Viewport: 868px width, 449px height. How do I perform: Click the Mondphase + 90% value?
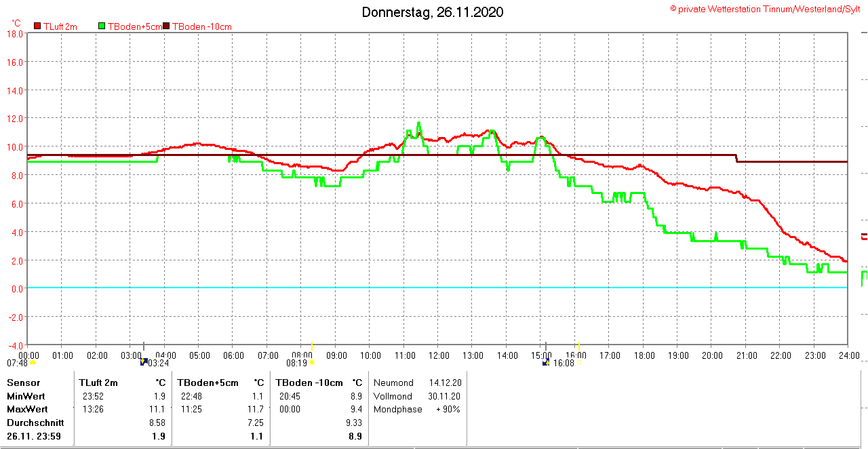[448, 409]
